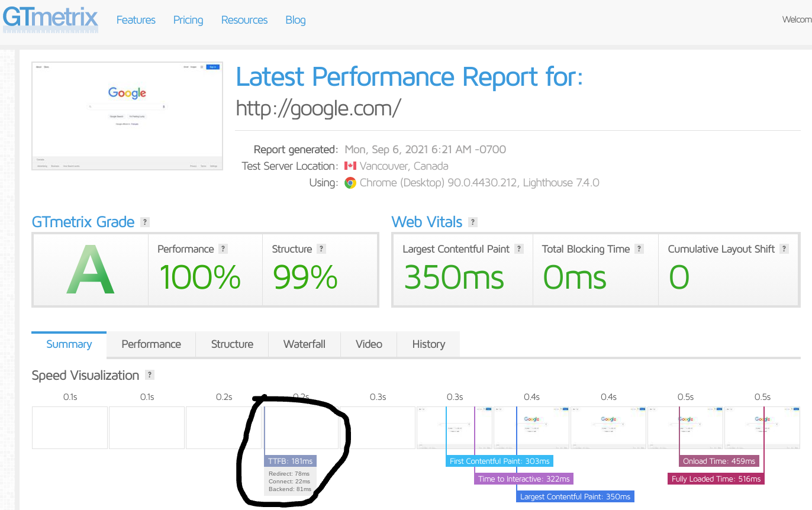View the History tab
This screenshot has height=510, width=812.
point(428,344)
